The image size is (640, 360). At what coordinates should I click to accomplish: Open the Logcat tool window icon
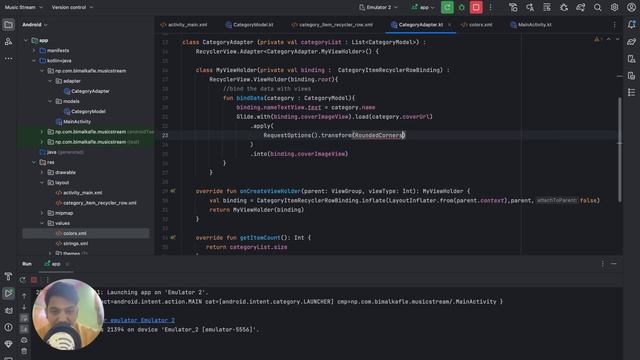tap(8, 311)
